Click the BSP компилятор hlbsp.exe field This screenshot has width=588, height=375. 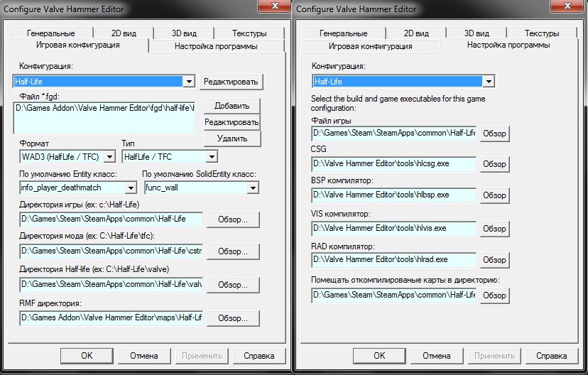(x=393, y=195)
